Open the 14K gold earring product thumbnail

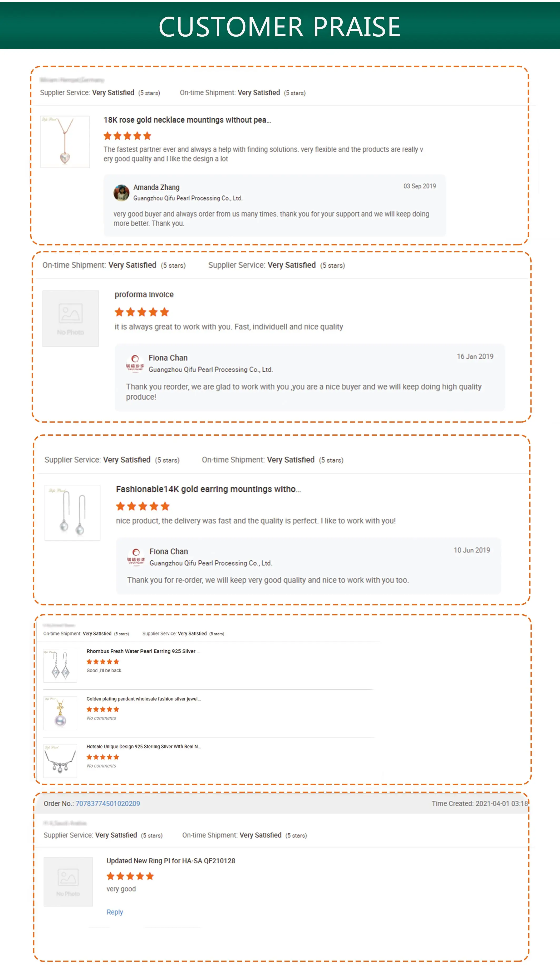[x=72, y=512]
